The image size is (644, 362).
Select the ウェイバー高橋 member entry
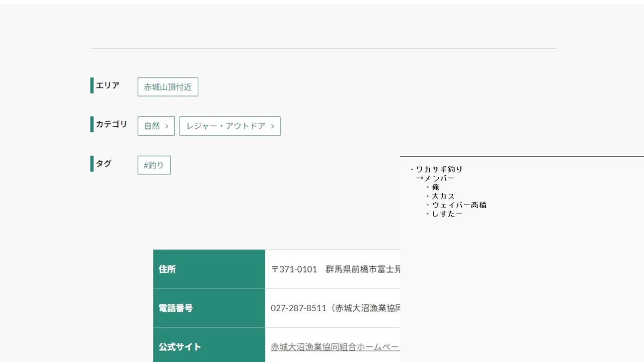coord(459,205)
